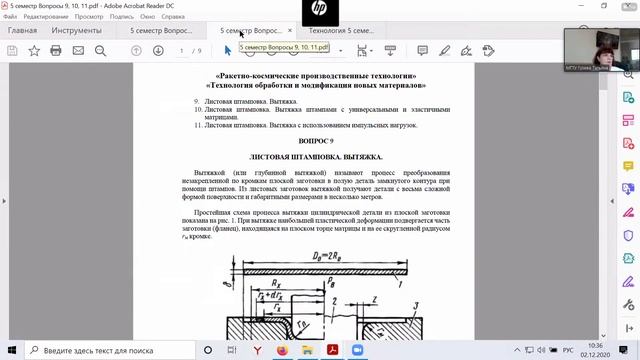Go to next page arrow

point(158,51)
